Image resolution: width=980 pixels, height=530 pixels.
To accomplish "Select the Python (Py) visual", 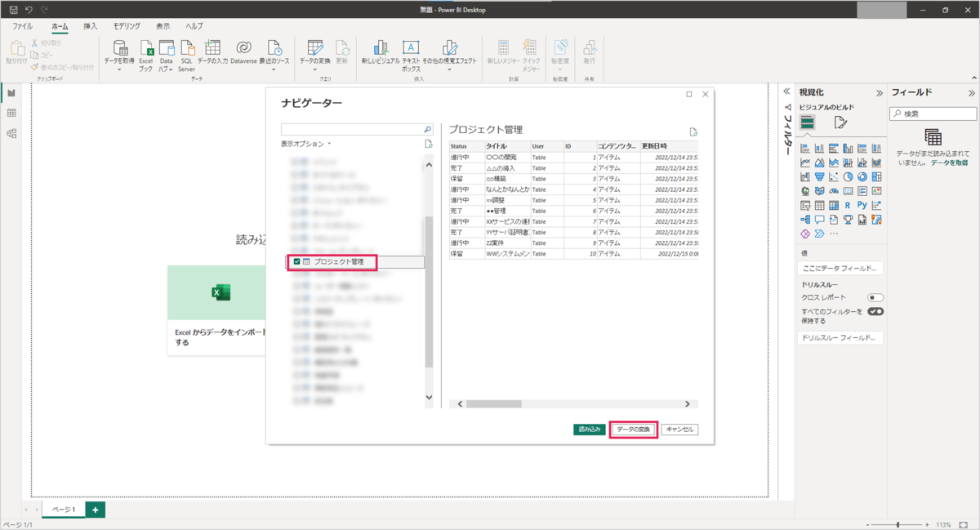I will click(x=862, y=205).
